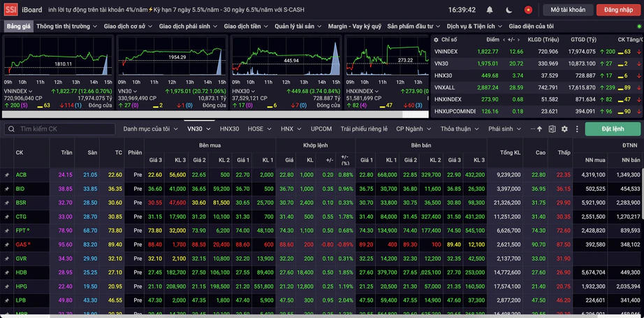This screenshot has width=644, height=318.
Task: Sort by Tổng KL column header
Action: (510, 153)
